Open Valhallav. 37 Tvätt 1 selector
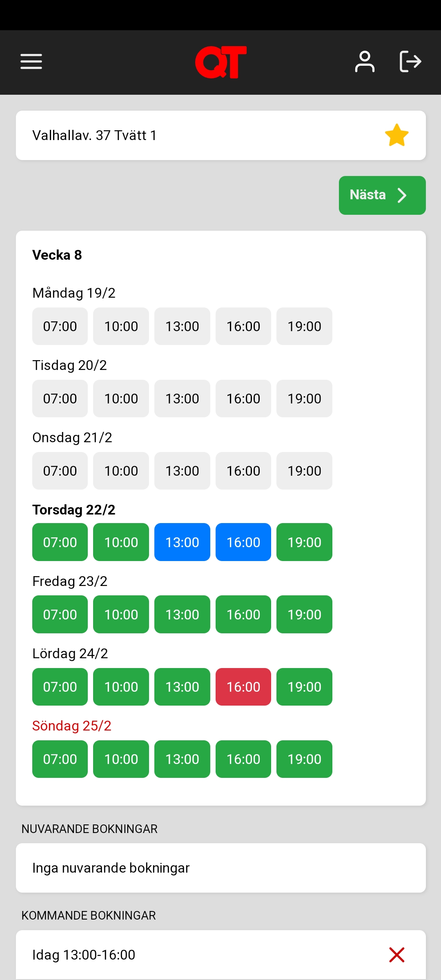 point(196,135)
